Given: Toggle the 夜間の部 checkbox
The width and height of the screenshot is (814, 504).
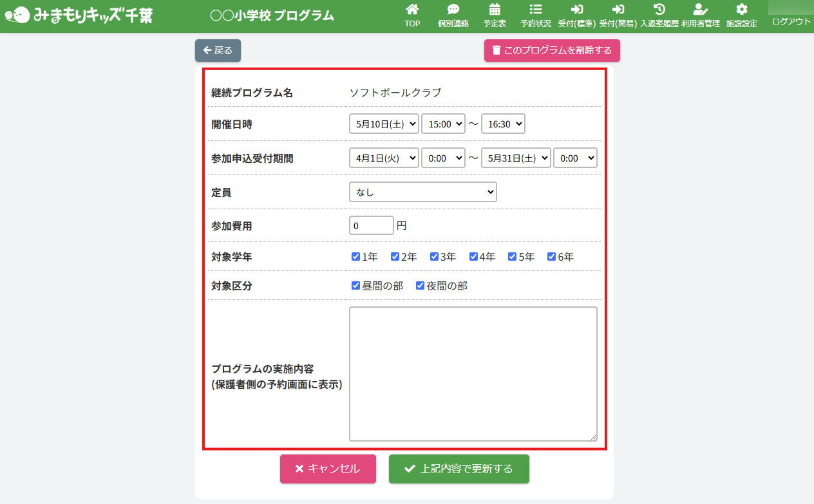Looking at the screenshot, I should 420,286.
